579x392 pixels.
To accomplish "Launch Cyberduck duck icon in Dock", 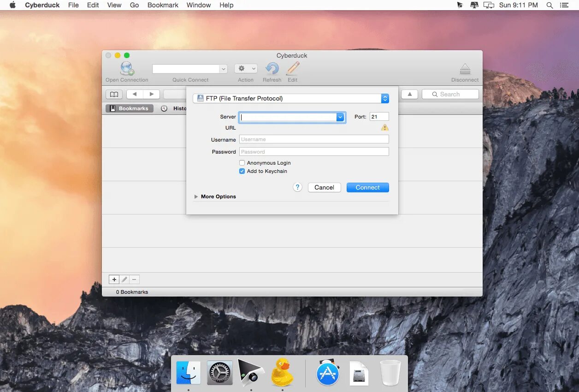I will point(283,372).
